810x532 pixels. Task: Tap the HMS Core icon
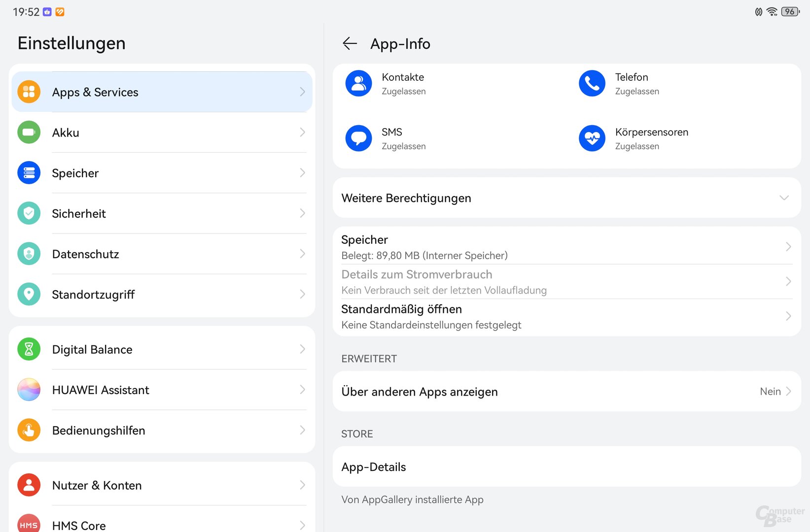(29, 523)
